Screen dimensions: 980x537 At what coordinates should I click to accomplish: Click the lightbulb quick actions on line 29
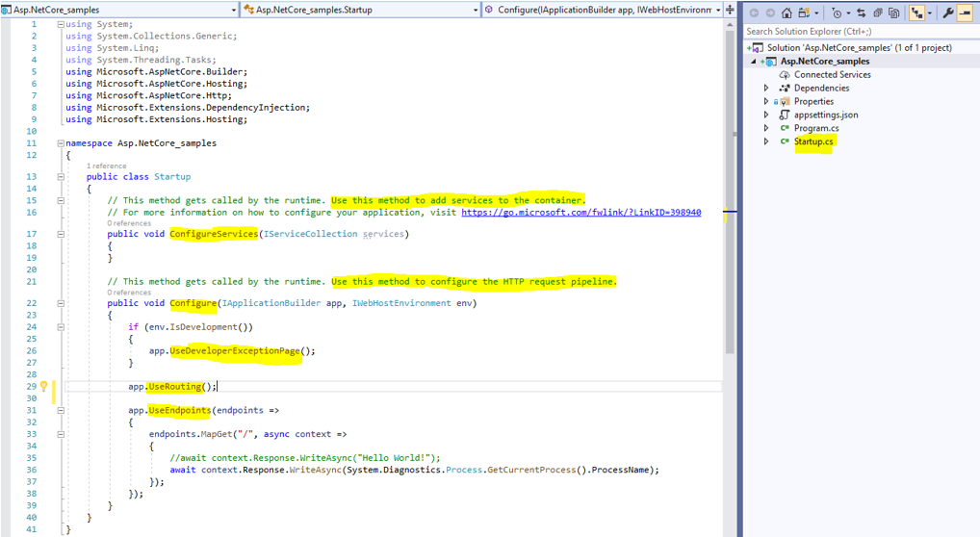(x=43, y=386)
